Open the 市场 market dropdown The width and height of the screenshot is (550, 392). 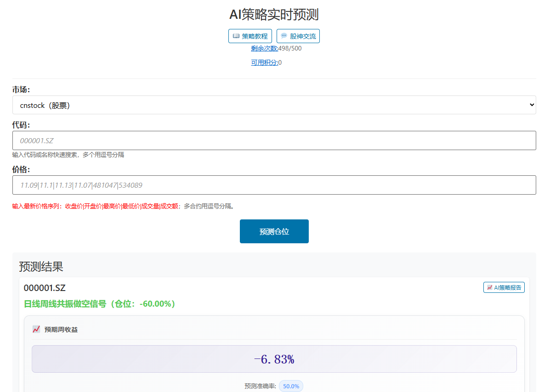[x=274, y=105]
